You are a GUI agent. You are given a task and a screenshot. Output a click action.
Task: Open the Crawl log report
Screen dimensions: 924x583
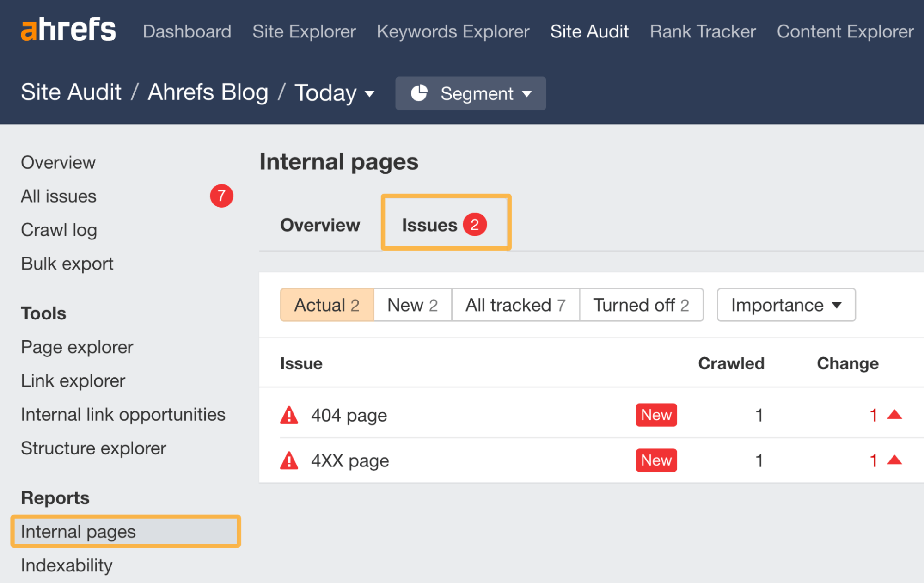click(59, 230)
